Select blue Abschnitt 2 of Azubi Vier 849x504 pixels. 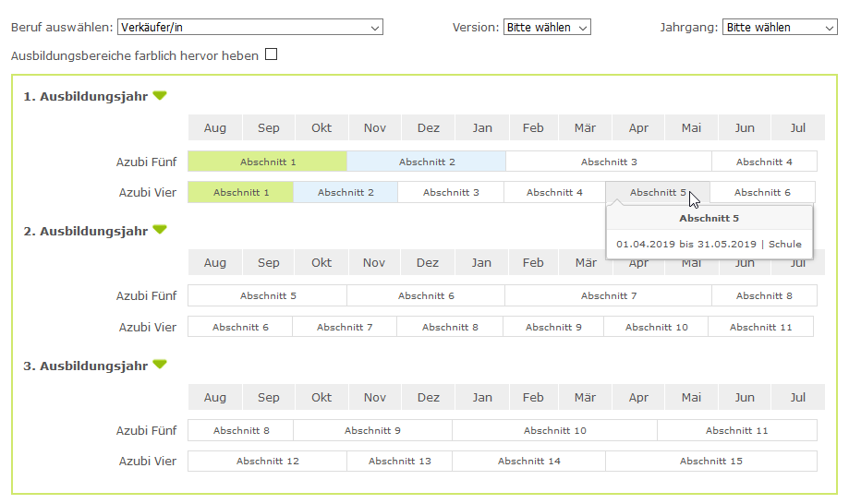pyautogui.click(x=346, y=192)
